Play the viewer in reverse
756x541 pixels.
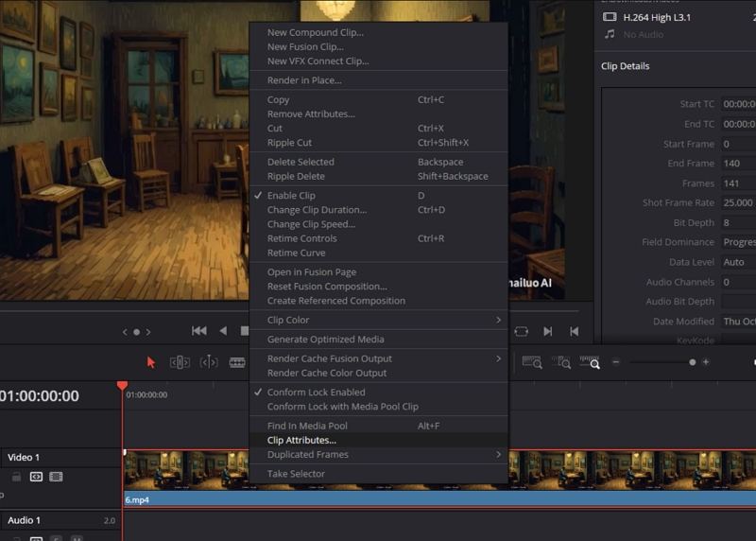point(223,331)
